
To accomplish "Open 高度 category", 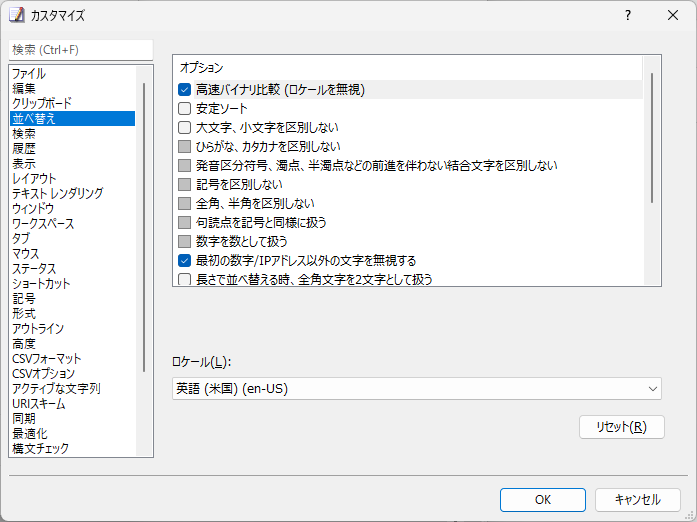I will coord(72,344).
